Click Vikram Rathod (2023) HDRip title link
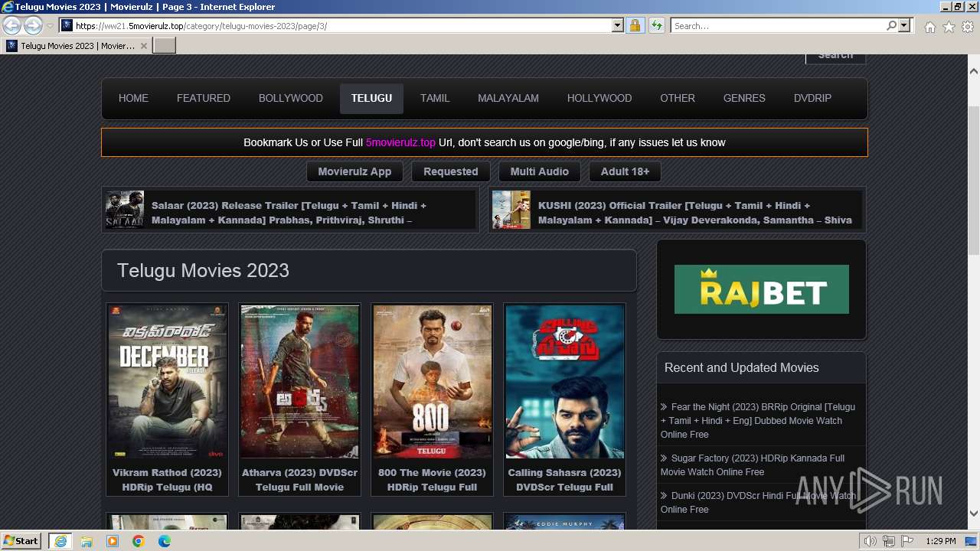The image size is (980, 551). (x=167, y=480)
